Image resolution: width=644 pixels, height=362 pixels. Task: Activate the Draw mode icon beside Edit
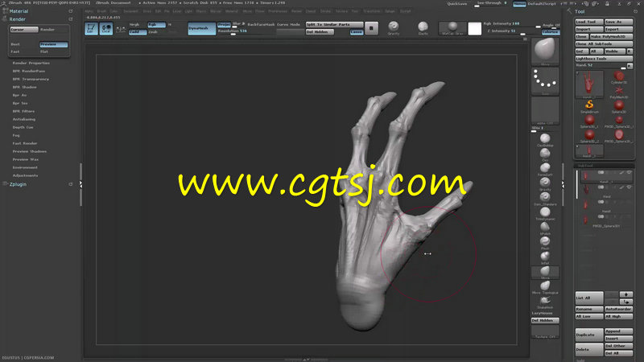point(106,28)
